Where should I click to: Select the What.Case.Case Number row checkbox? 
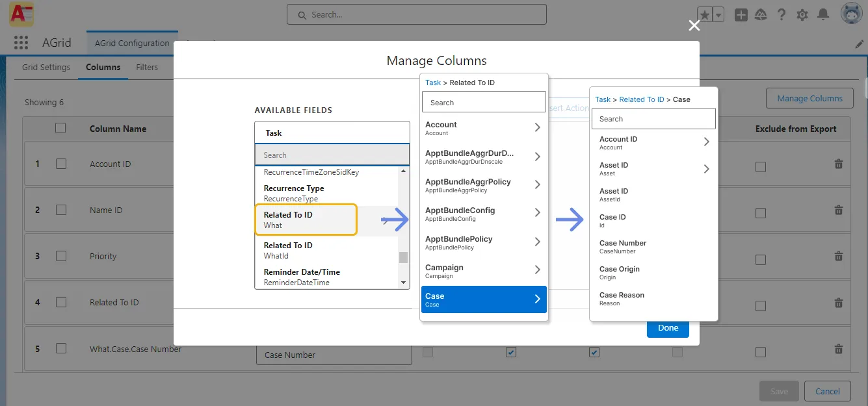point(61,348)
